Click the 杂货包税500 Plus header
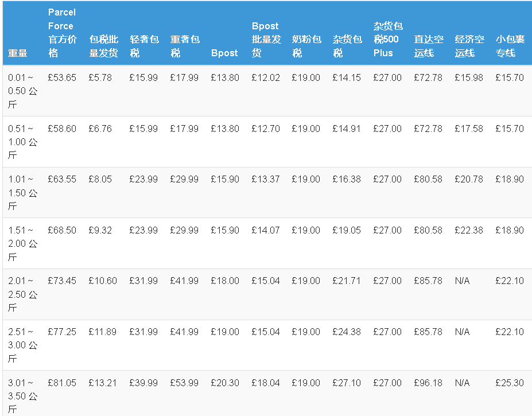 point(388,40)
